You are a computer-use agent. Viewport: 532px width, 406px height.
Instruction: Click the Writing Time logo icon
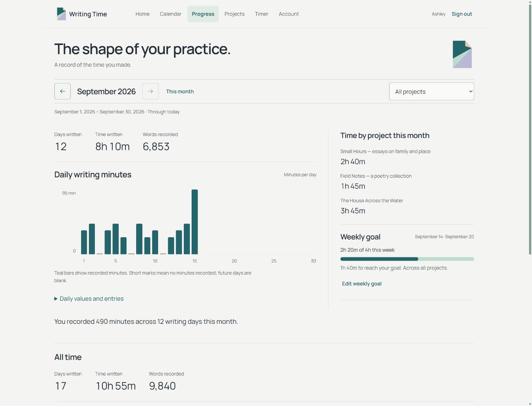[61, 14]
